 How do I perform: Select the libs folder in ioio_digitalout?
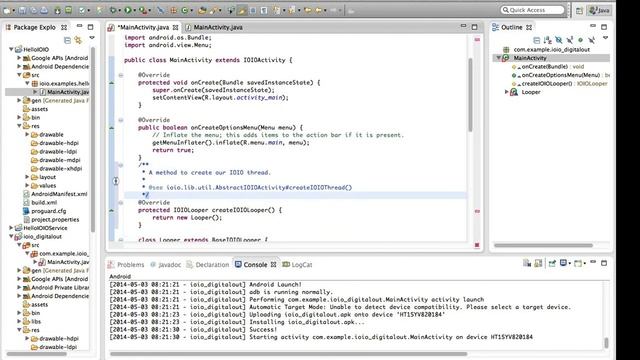[x=32, y=321]
